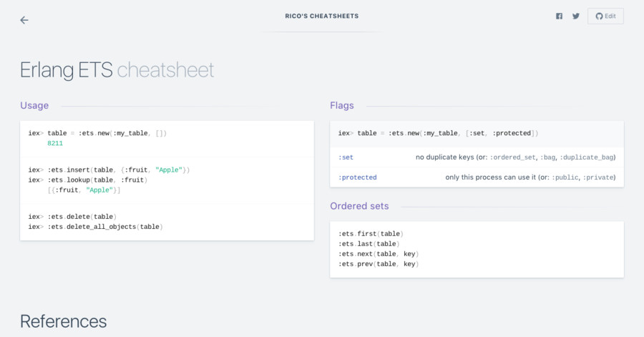Click the Ordered sets heading
This screenshot has width=644, height=337.
[x=359, y=206]
